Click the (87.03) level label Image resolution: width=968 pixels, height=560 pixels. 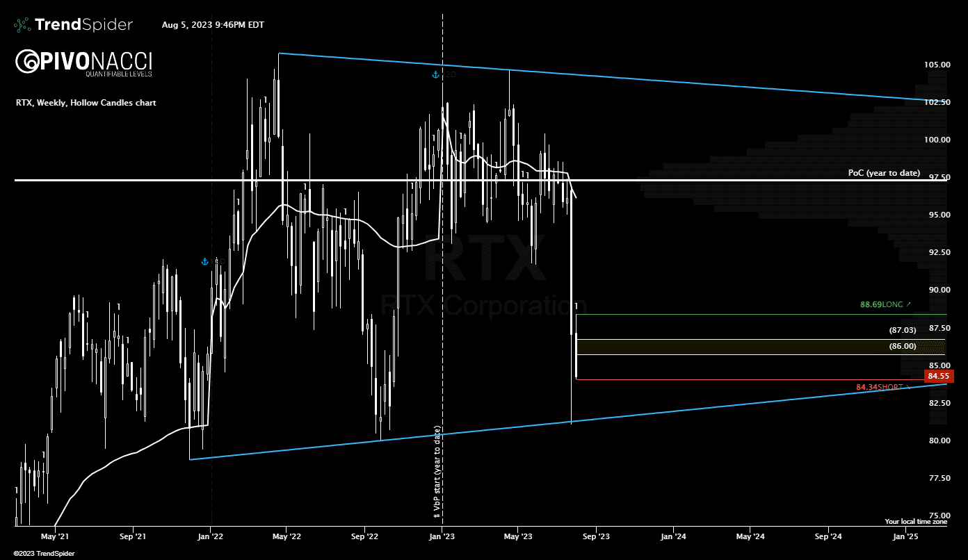tap(903, 330)
